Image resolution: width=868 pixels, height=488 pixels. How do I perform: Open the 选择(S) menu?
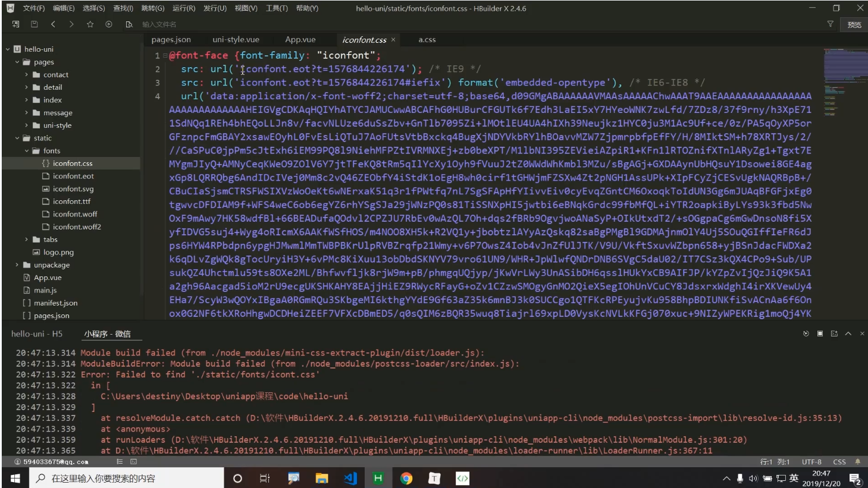pos(94,8)
